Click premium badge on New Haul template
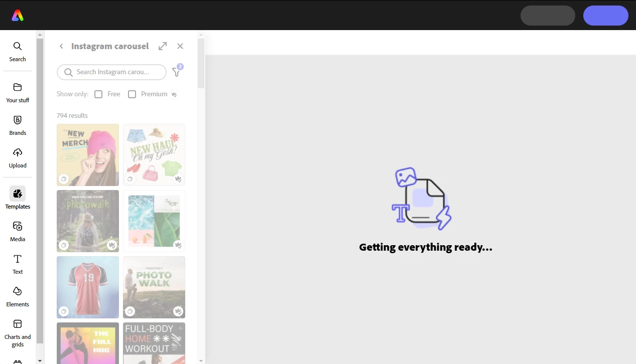 tap(178, 179)
